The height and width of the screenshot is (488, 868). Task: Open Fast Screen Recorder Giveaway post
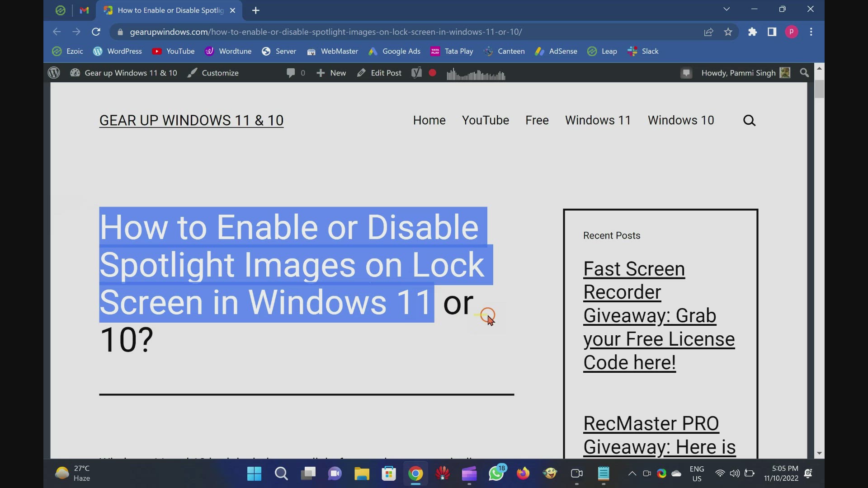coord(659,315)
